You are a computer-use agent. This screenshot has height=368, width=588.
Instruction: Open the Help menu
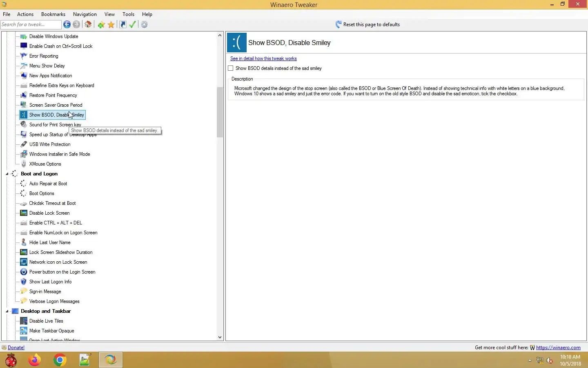click(147, 14)
